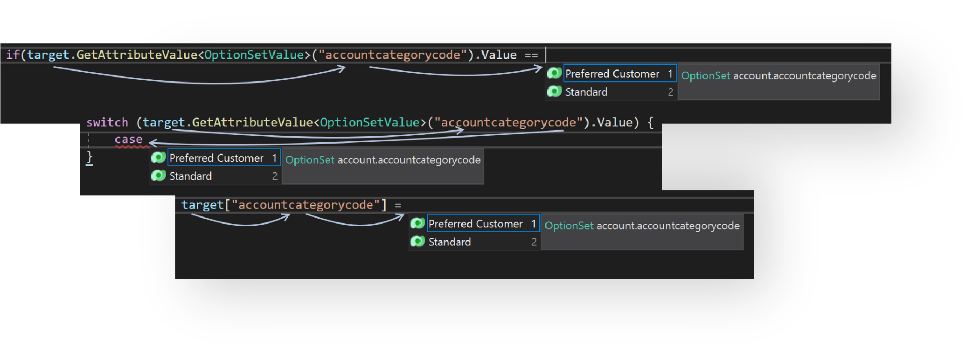This screenshot has height=361, width=980.
Task: Click the "accountcategorycode" string in the indexer assignment
Action: 306,205
